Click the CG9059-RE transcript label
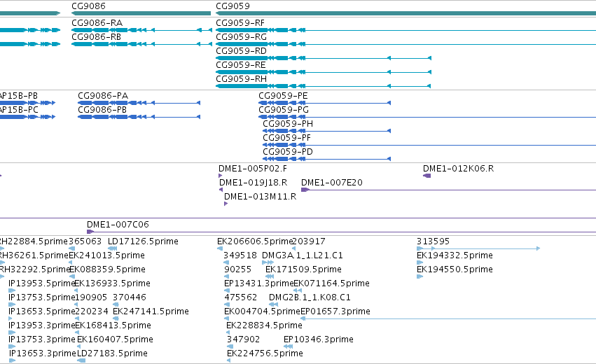 (x=241, y=65)
